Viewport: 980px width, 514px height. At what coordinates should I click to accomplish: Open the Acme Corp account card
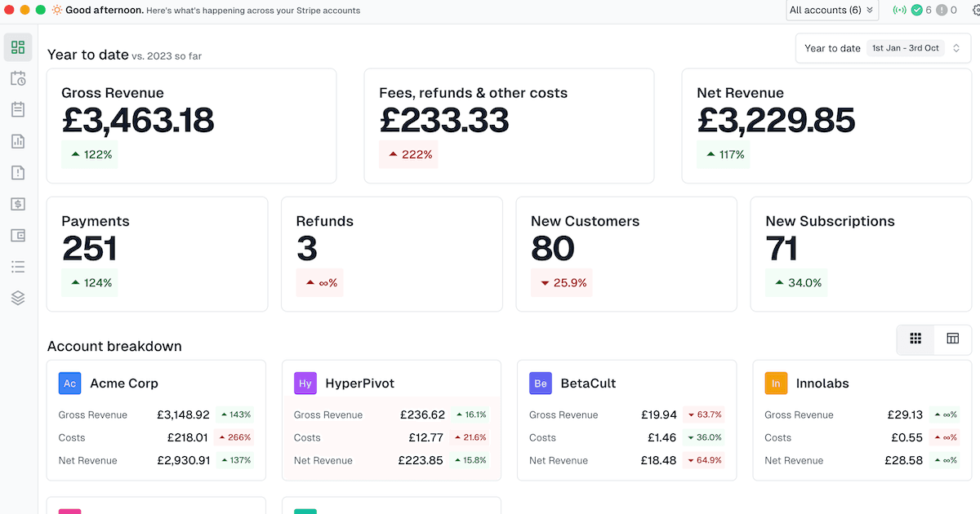click(156, 420)
